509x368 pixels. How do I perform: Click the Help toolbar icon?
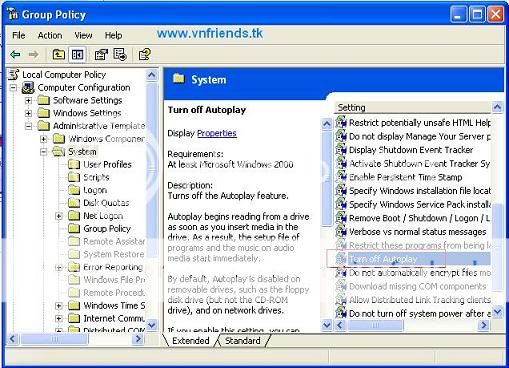[x=145, y=54]
